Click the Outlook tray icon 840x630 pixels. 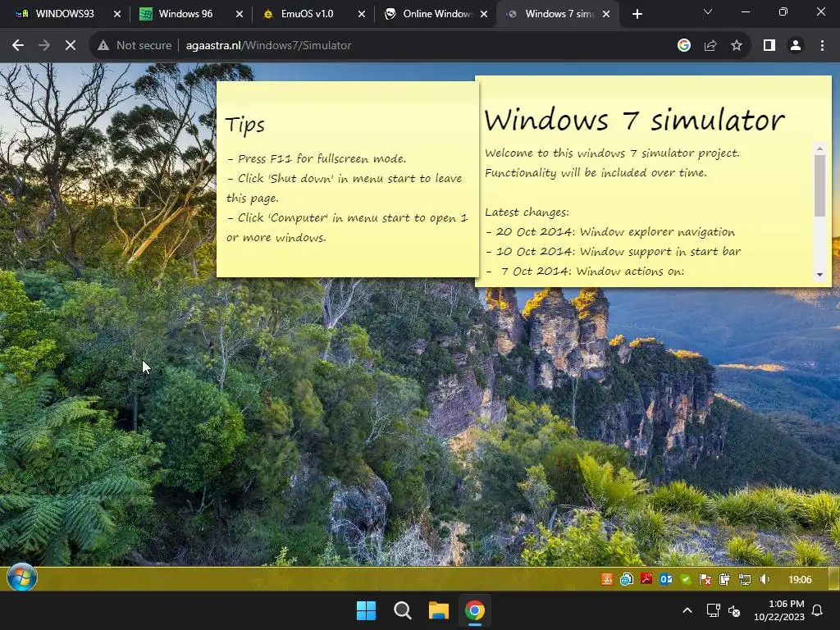tap(666, 579)
